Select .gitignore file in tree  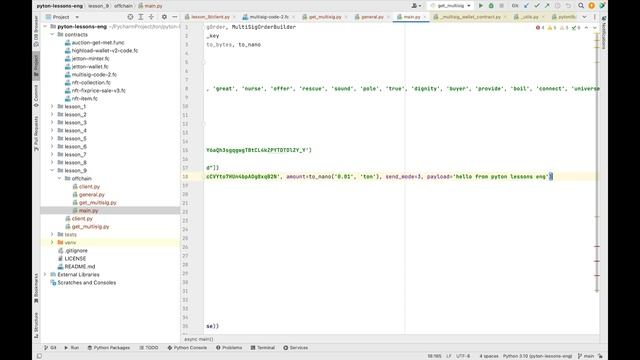76,251
